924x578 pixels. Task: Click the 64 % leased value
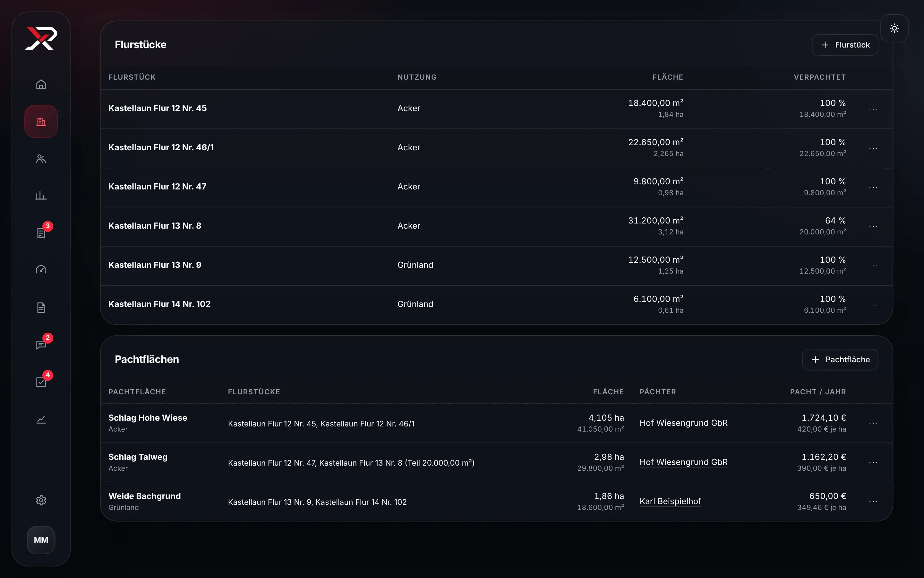835,221
